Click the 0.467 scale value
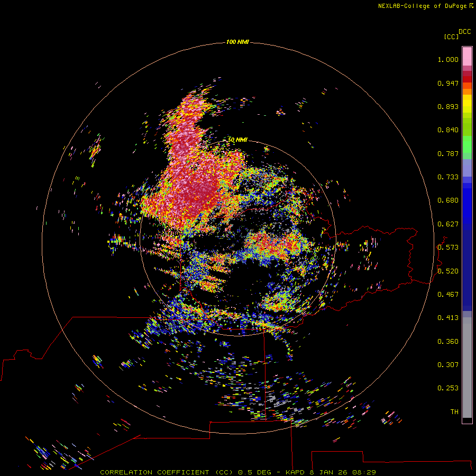The image size is (476, 476). (x=448, y=295)
